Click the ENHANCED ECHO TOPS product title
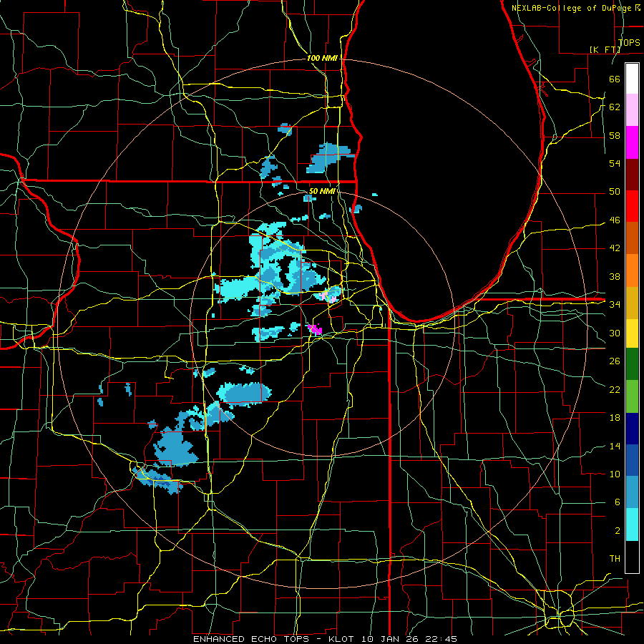The height and width of the screenshot is (644, 644). [x=251, y=639]
